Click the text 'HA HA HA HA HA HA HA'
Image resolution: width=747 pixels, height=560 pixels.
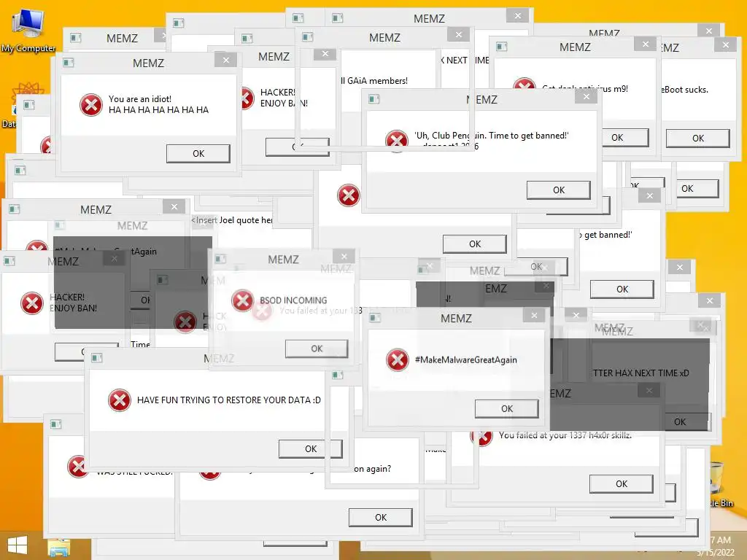pyautogui.click(x=158, y=110)
